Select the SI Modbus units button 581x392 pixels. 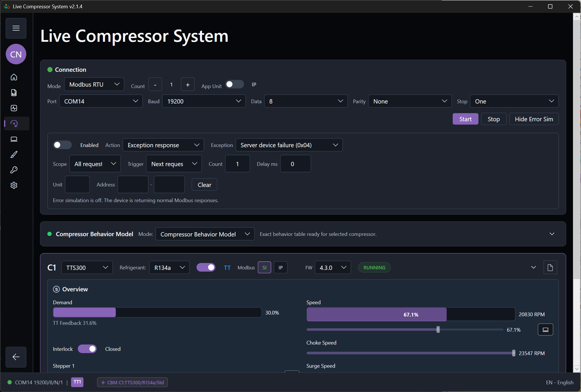(264, 268)
